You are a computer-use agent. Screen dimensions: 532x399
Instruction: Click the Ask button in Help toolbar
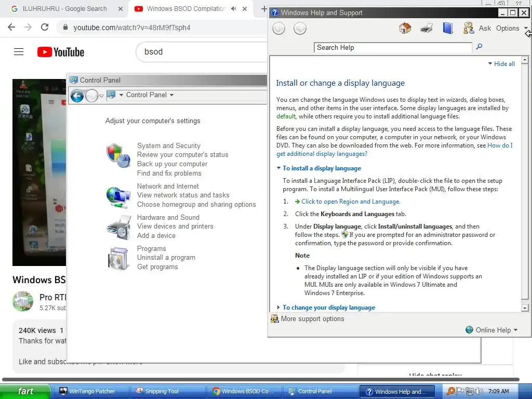[485, 28]
